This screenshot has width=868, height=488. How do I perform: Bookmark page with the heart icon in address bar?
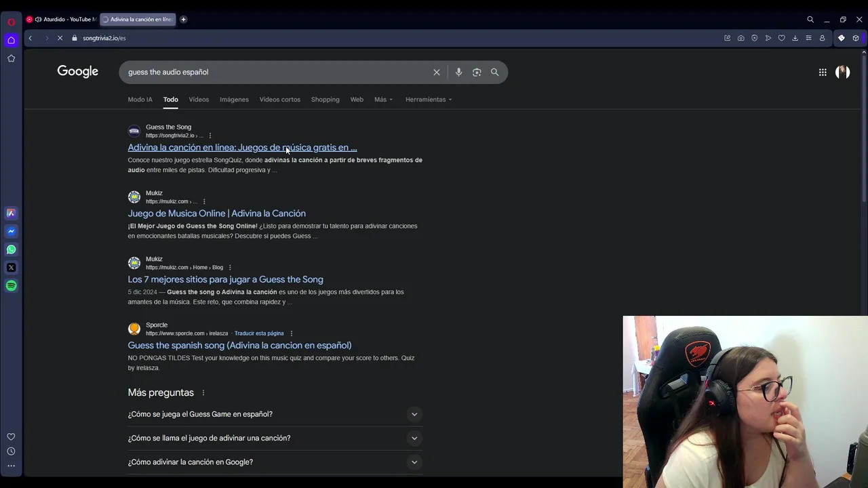coord(781,38)
